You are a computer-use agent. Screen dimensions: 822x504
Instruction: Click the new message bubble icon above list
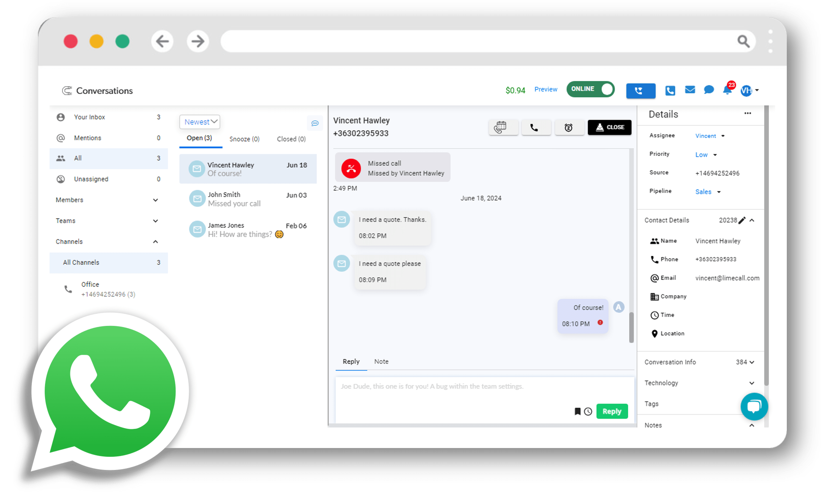click(315, 123)
